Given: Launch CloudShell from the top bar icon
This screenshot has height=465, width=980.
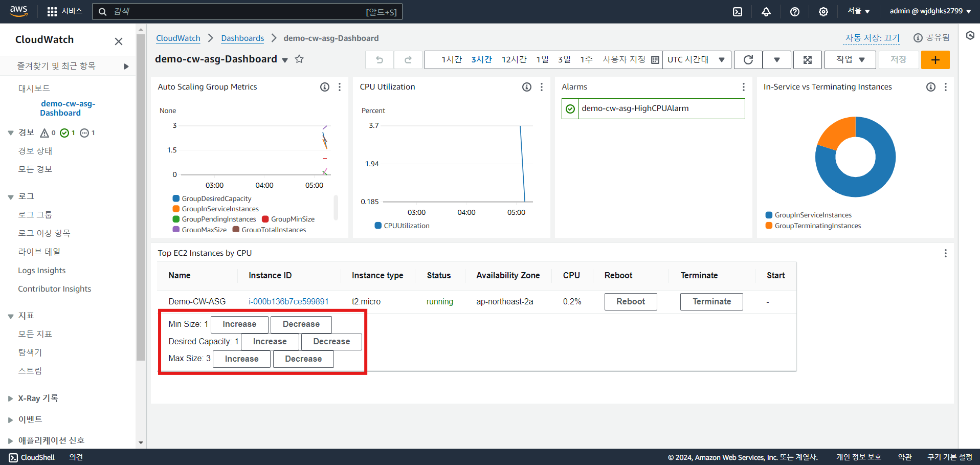Looking at the screenshot, I should coord(738,12).
